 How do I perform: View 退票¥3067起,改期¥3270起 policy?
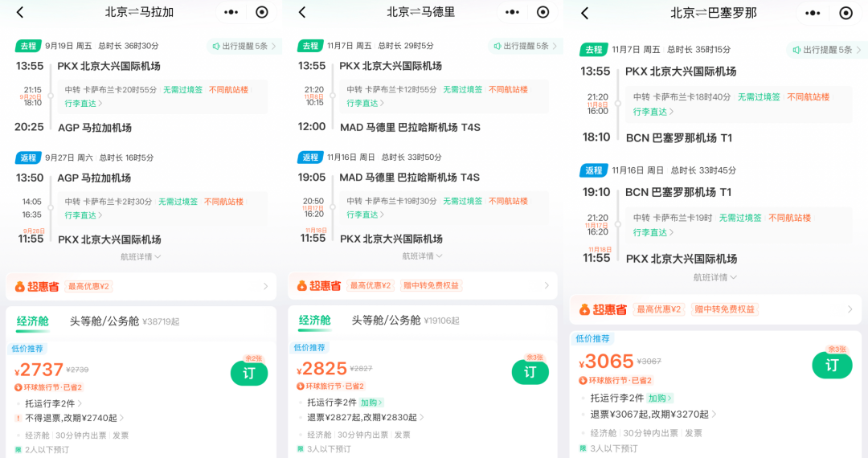[653, 415]
